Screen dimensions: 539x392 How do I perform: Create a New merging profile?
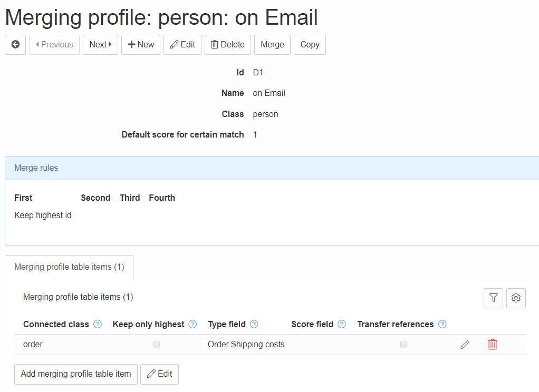[x=141, y=45]
